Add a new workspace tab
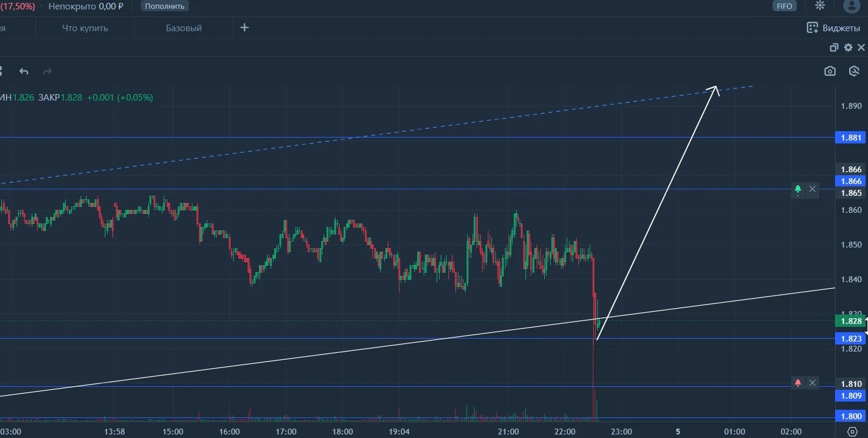The height and width of the screenshot is (438, 868). 245,28
